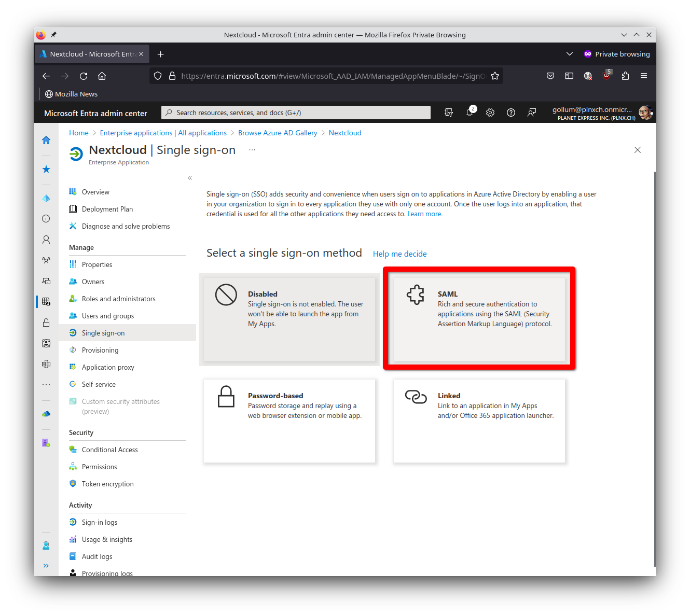Viewport: 690px width, 616px height.
Task: Open the Firefox tab list dropdown
Action: coord(569,53)
